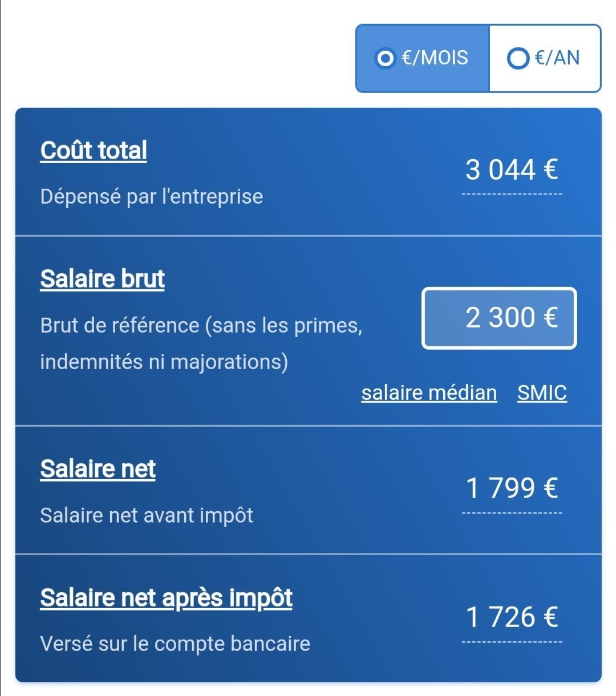Click the € symbol in gross salary box
This screenshot has width=616, height=696.
tap(550, 318)
